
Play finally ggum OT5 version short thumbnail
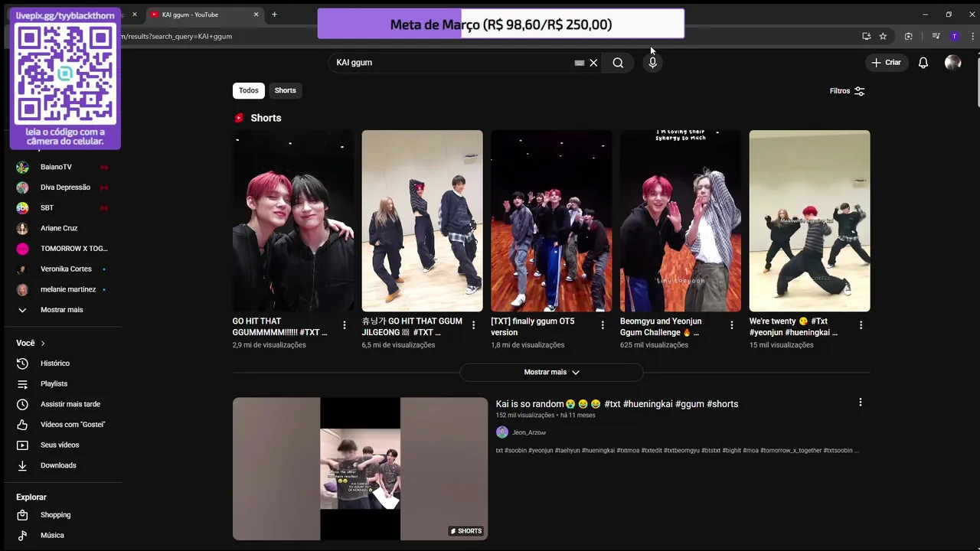551,220
